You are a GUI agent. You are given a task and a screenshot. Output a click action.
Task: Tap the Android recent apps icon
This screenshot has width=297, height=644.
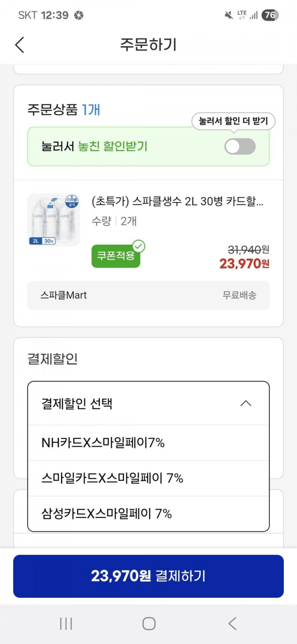tap(66, 623)
